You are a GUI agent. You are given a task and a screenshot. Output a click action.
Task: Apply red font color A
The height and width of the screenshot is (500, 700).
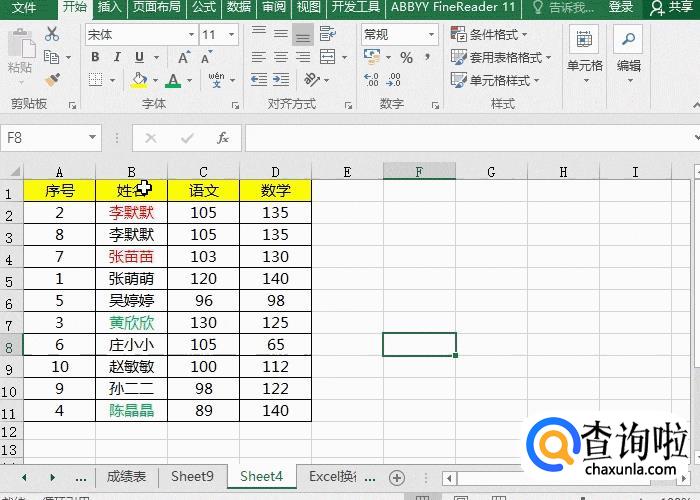(x=173, y=80)
